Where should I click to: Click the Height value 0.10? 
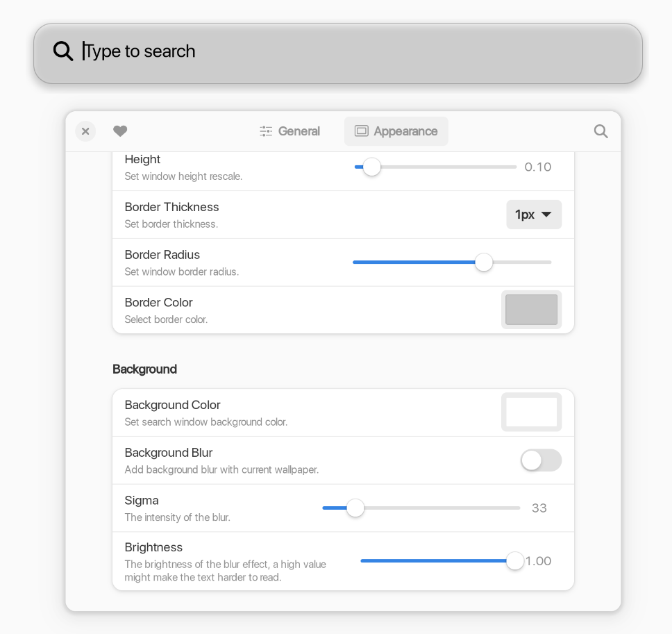[x=538, y=167]
